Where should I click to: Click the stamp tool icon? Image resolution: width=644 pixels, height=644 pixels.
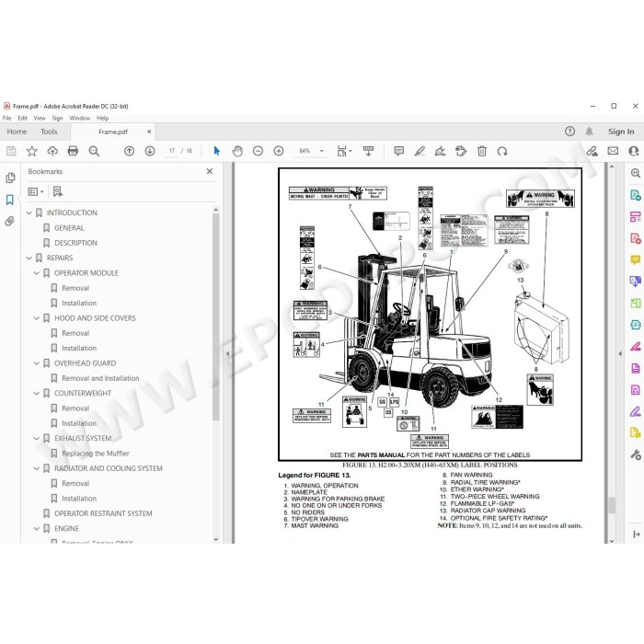[461, 151]
